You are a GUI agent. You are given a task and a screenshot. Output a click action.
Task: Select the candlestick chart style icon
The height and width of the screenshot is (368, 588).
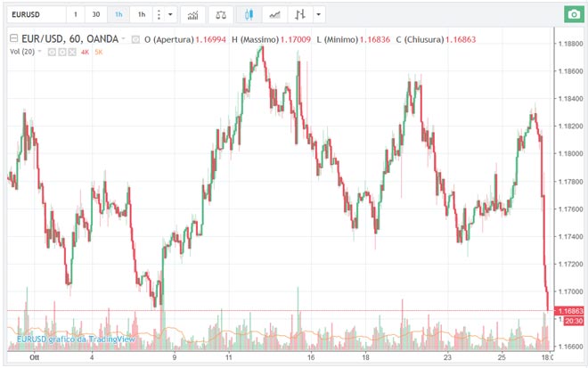[x=249, y=15]
